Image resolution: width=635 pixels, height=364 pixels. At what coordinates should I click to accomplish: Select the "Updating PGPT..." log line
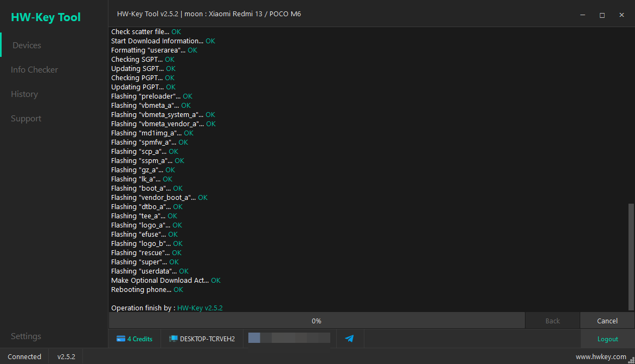[x=143, y=87]
